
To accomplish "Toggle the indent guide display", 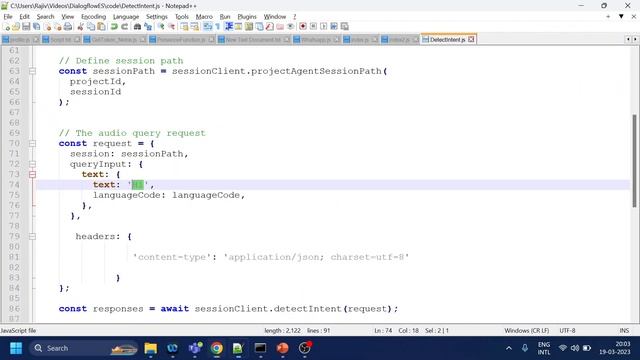I will [x=229, y=27].
